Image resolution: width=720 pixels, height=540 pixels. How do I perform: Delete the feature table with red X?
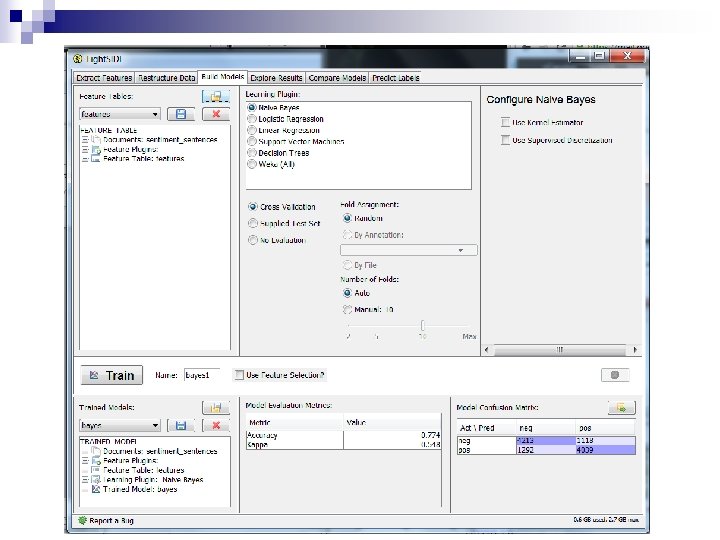216,114
